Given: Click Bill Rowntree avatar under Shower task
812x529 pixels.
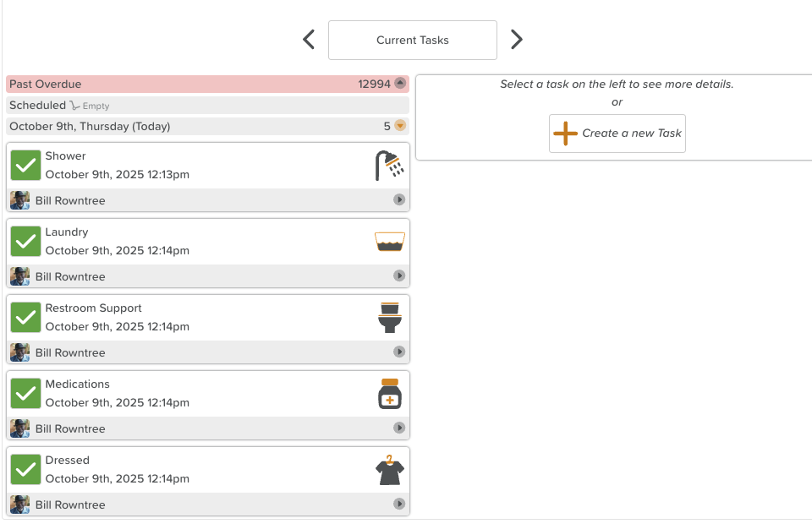Looking at the screenshot, I should coord(19,200).
